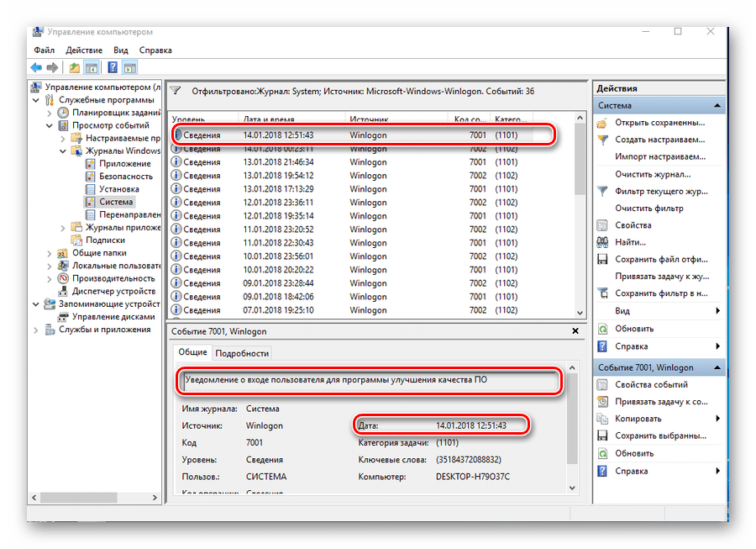
Task: Click Очистить фильтр in the Actions pane
Action: coord(648,208)
